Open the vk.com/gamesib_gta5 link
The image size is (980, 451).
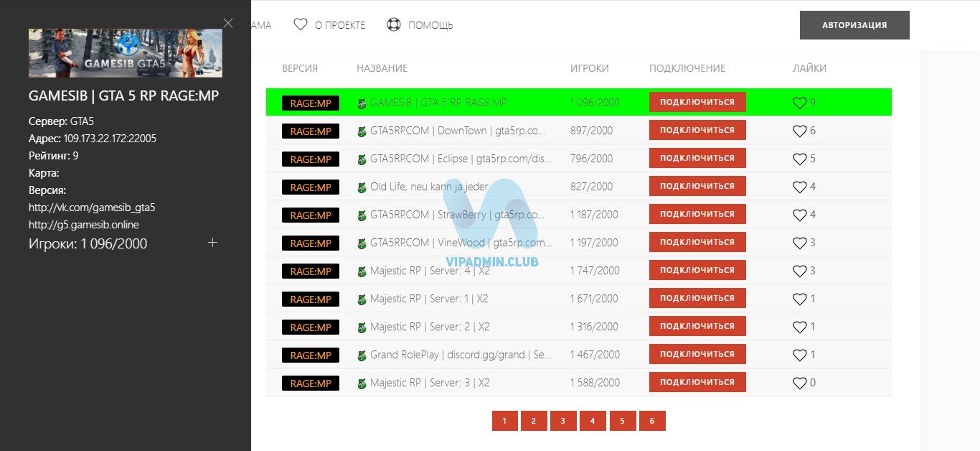(x=92, y=208)
